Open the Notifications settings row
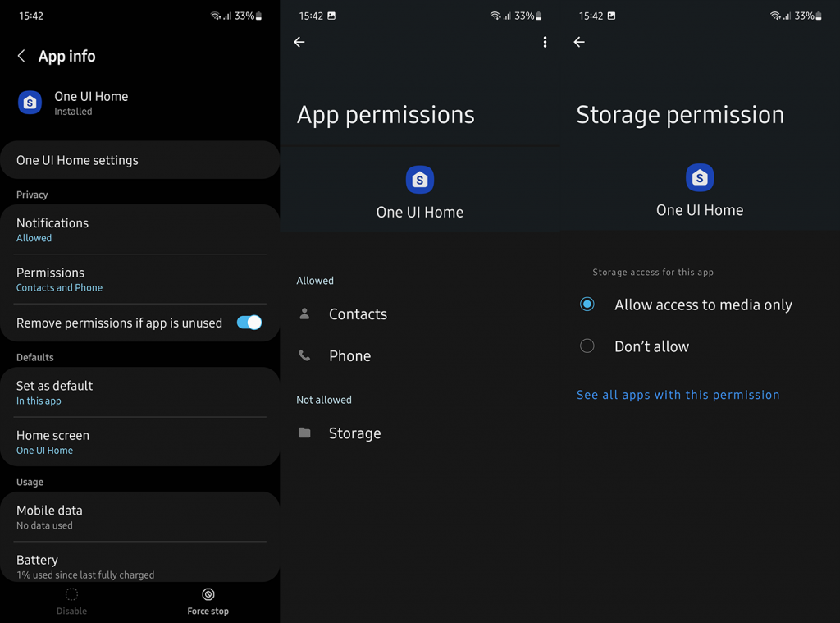Screen dimensions: 840x623 (139, 230)
